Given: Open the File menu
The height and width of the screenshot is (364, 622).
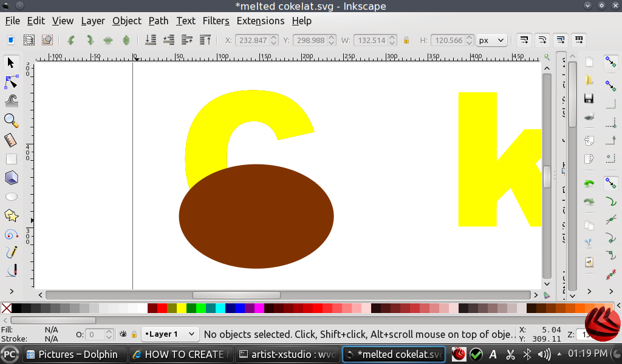Looking at the screenshot, I should tap(13, 21).
